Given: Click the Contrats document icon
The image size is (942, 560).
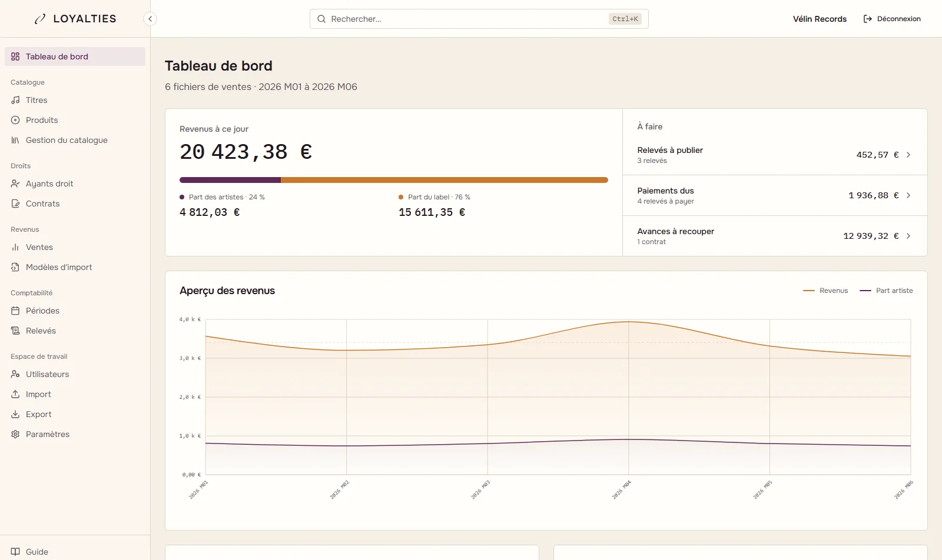Looking at the screenshot, I should (15, 204).
